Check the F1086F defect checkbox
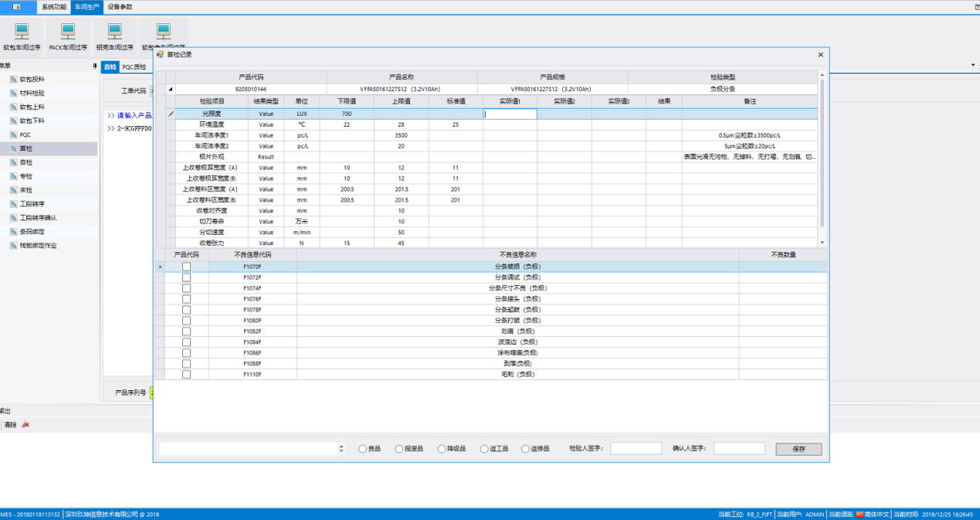 (x=186, y=353)
